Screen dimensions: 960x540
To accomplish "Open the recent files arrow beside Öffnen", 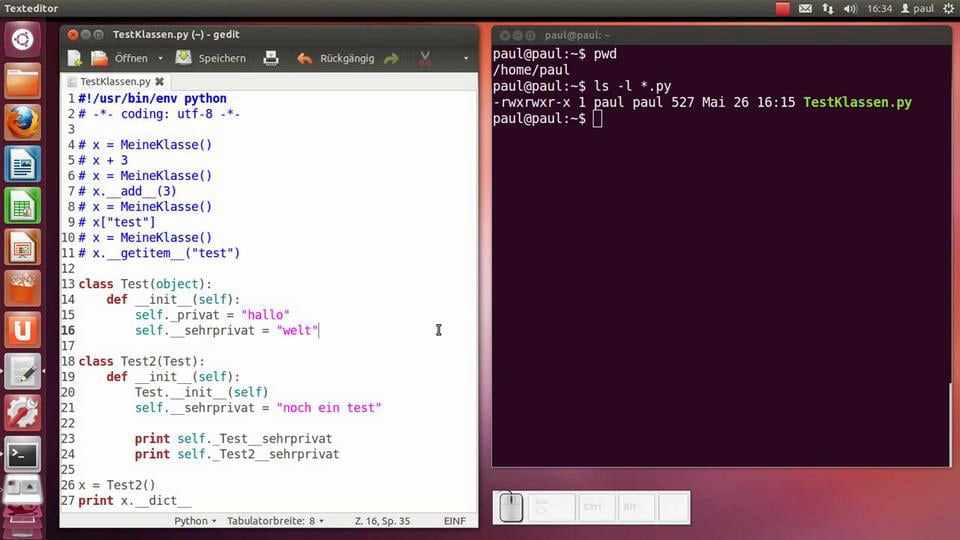I will click(x=160, y=59).
